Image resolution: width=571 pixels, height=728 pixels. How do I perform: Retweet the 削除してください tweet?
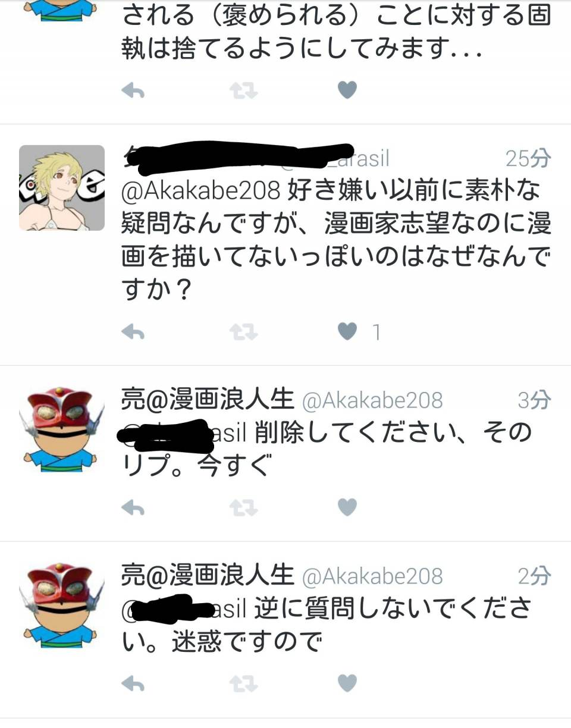click(x=244, y=507)
